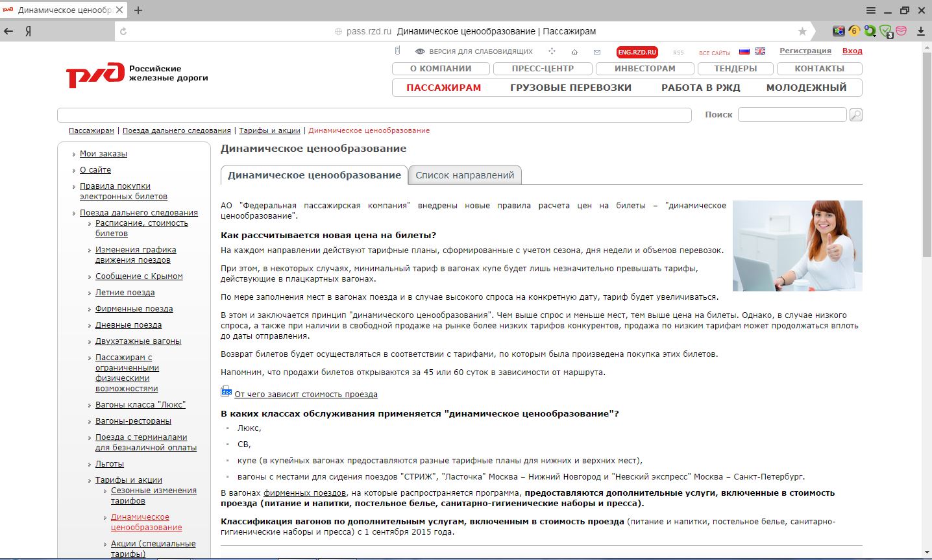Select the ПАССАЖИРАМ section
The height and width of the screenshot is (560, 932).
tap(444, 88)
